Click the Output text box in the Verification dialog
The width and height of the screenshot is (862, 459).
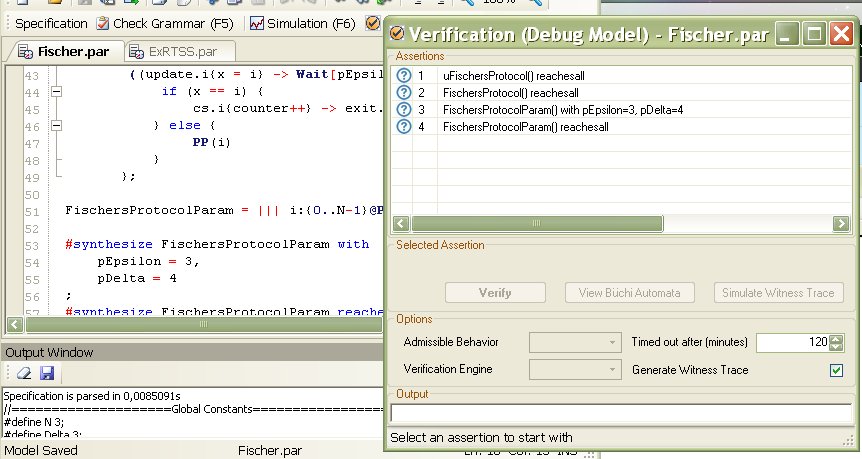coord(621,413)
